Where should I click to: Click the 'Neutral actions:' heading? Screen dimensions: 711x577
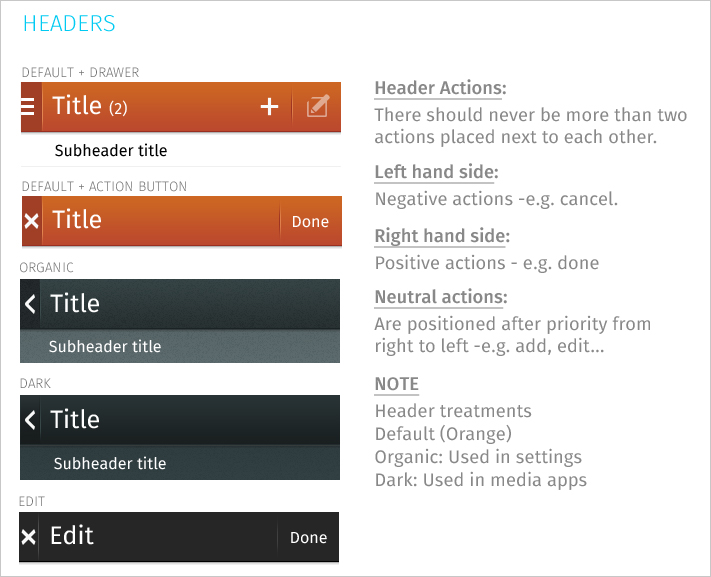click(x=441, y=297)
